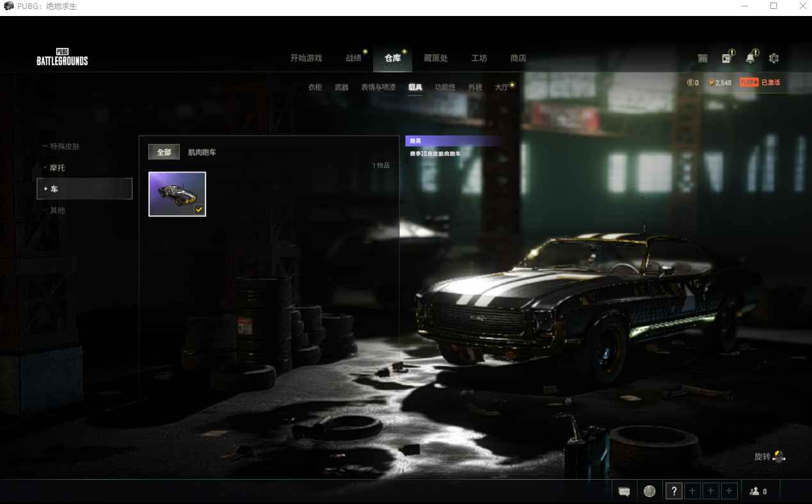812x504 pixels.
Task: Select the muscle car skin thumbnail
Action: coord(177,194)
